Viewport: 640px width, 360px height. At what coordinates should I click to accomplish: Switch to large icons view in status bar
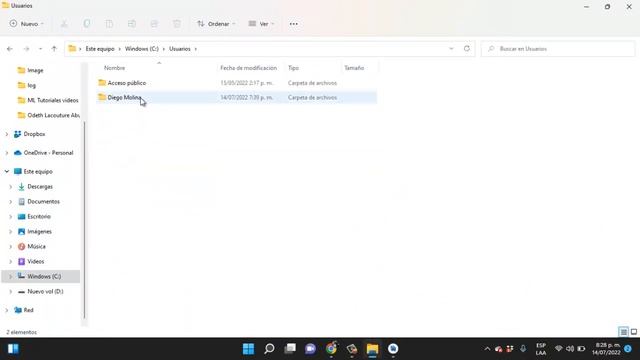pos(634,332)
